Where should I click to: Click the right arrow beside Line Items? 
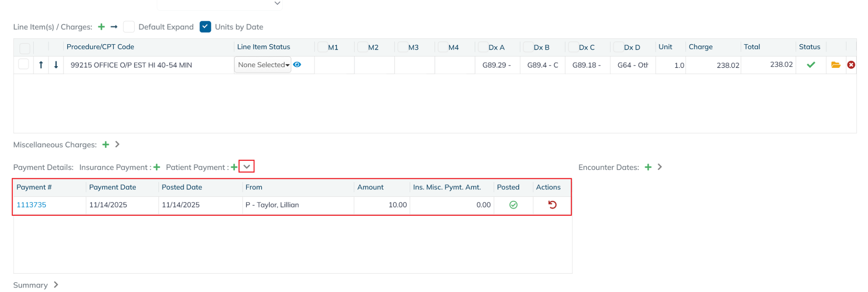[x=114, y=27]
